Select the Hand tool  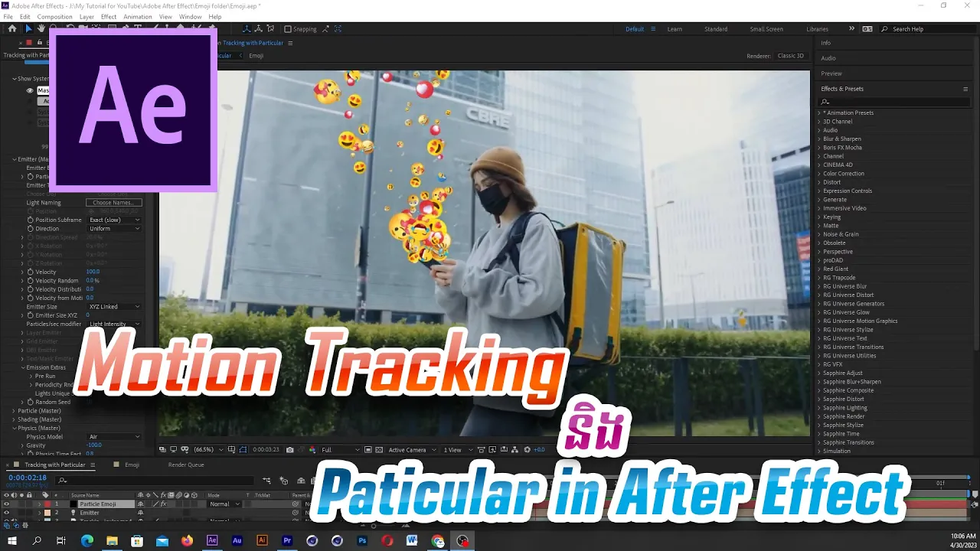click(41, 29)
